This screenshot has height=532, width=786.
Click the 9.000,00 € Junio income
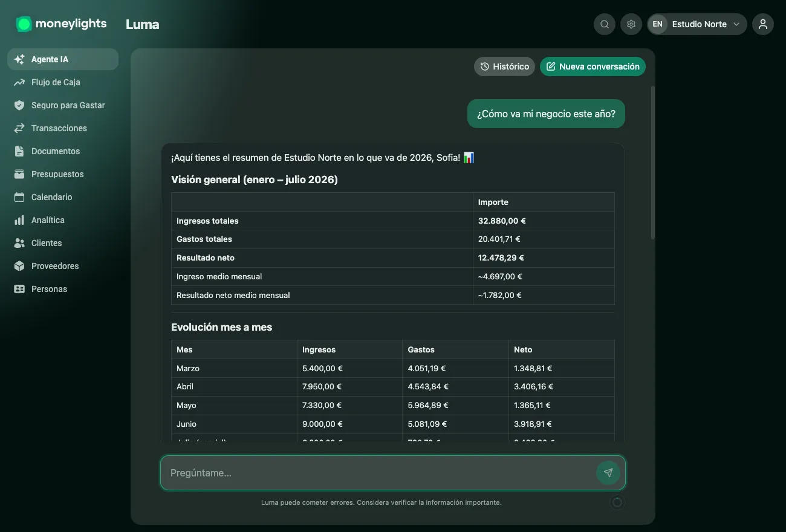(x=322, y=424)
